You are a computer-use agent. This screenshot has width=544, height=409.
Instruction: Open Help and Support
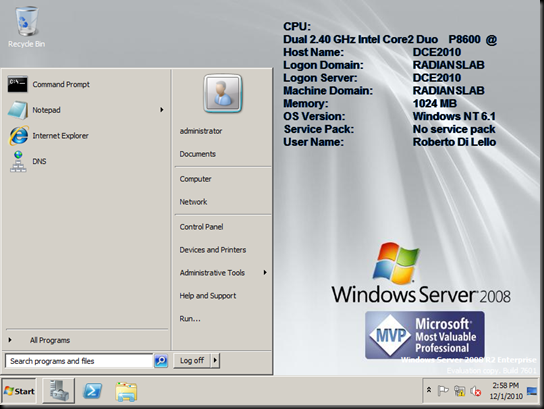[223, 296]
